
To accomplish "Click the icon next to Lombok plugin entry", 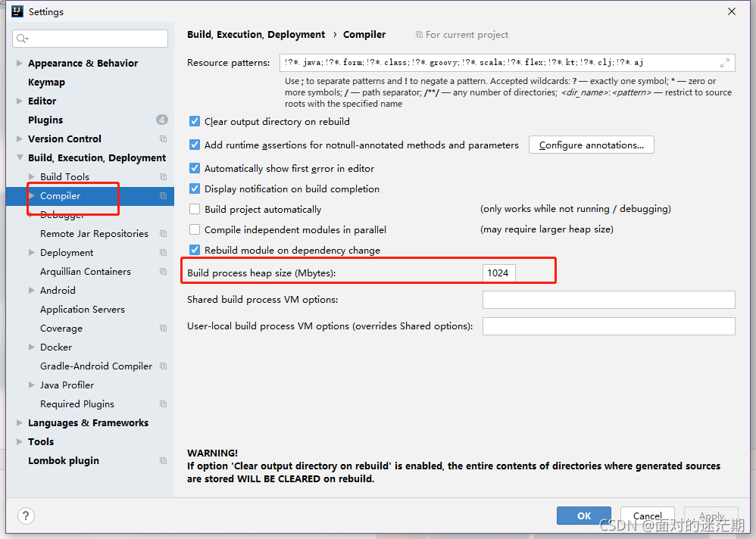I will coord(163,460).
